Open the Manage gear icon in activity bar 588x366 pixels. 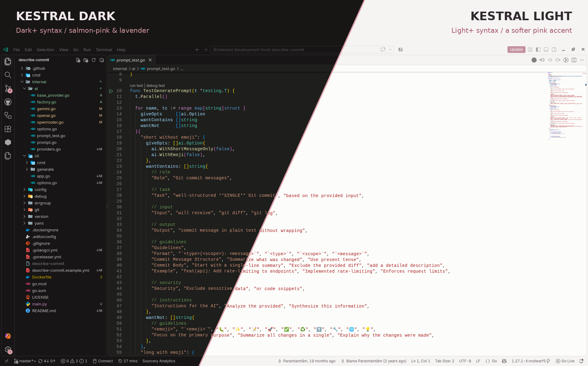click(x=8, y=349)
